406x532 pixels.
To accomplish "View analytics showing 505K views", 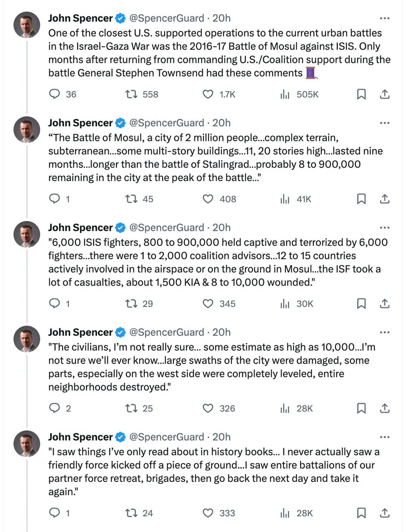I will 299,94.
